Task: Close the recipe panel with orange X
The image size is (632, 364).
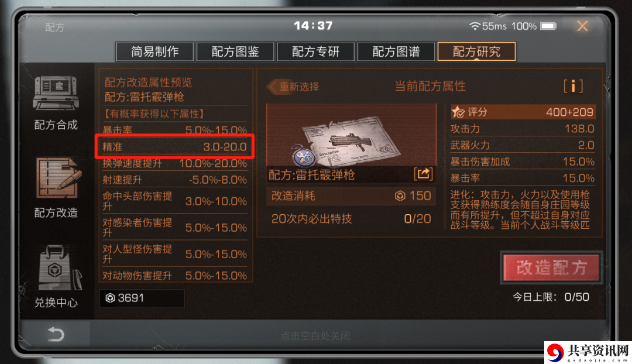Action: 582,26
